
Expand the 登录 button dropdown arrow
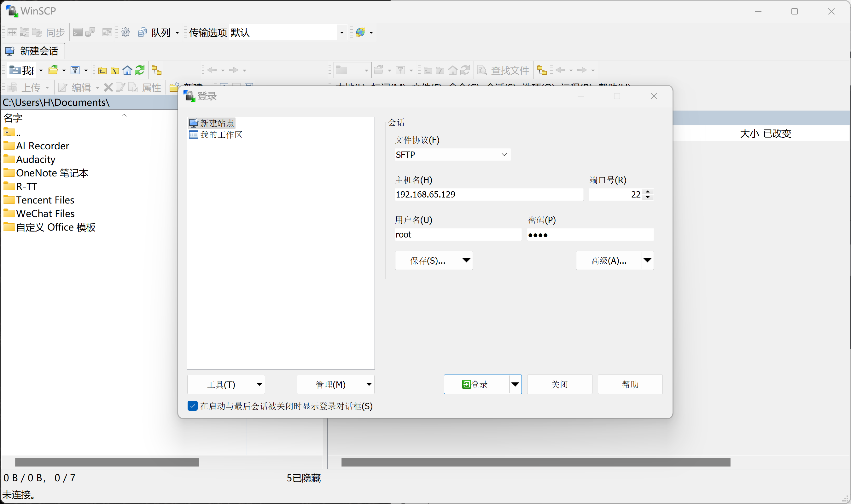(x=515, y=384)
